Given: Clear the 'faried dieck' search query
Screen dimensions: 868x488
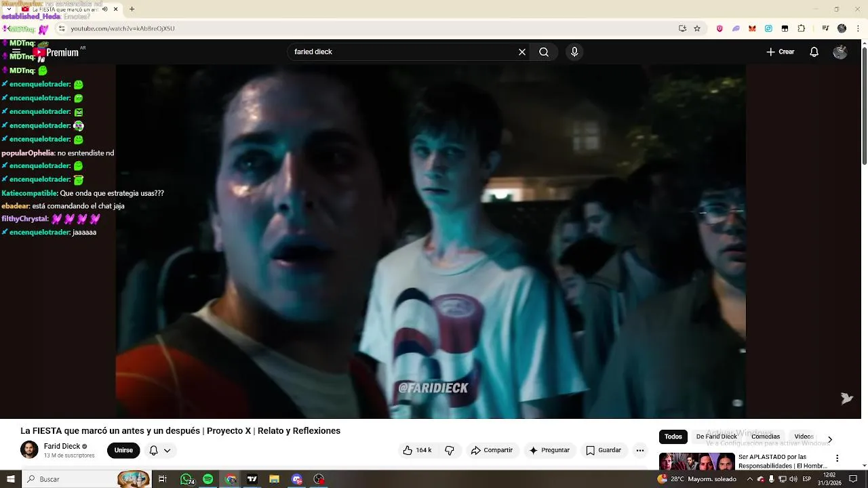Looking at the screenshot, I should click(522, 52).
